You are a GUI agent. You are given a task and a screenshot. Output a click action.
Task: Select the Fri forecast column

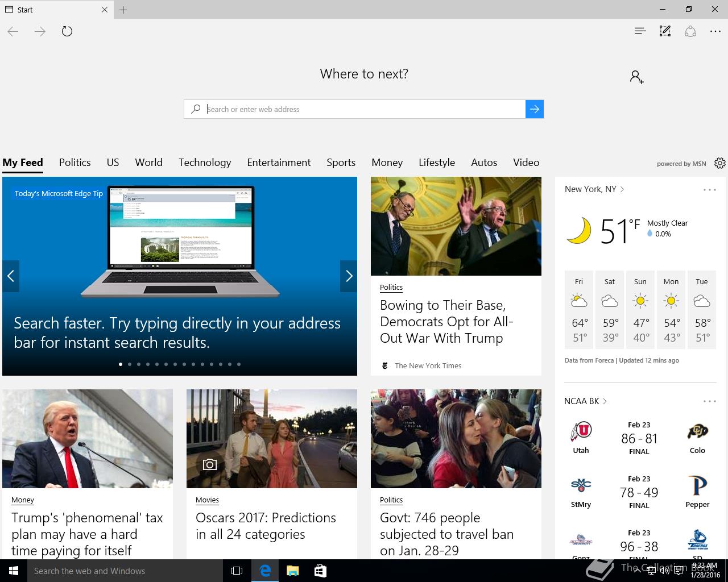[579, 310]
